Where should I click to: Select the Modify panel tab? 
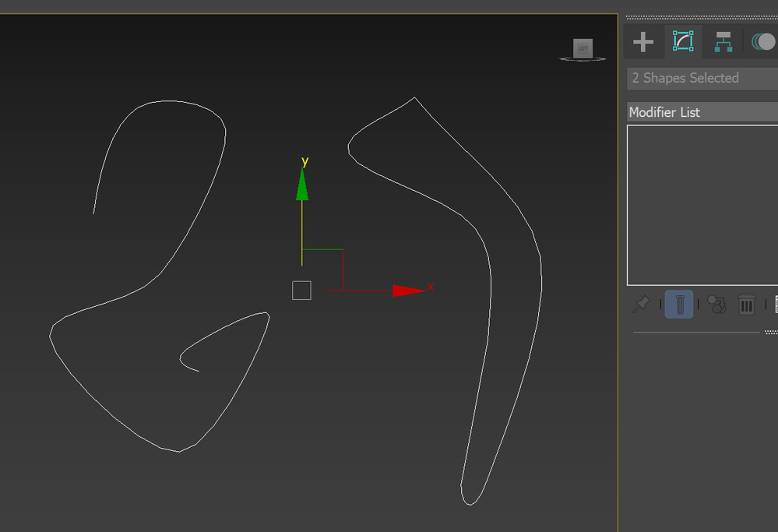(683, 41)
